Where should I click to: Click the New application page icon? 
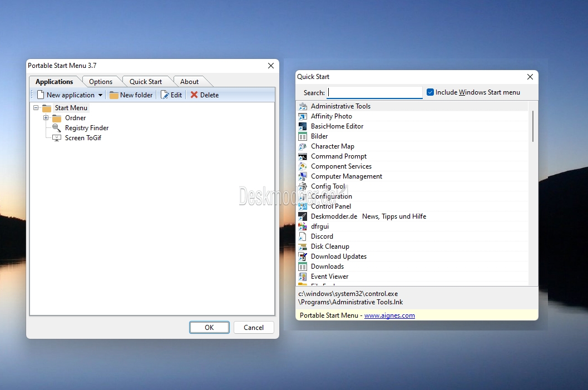click(x=41, y=95)
